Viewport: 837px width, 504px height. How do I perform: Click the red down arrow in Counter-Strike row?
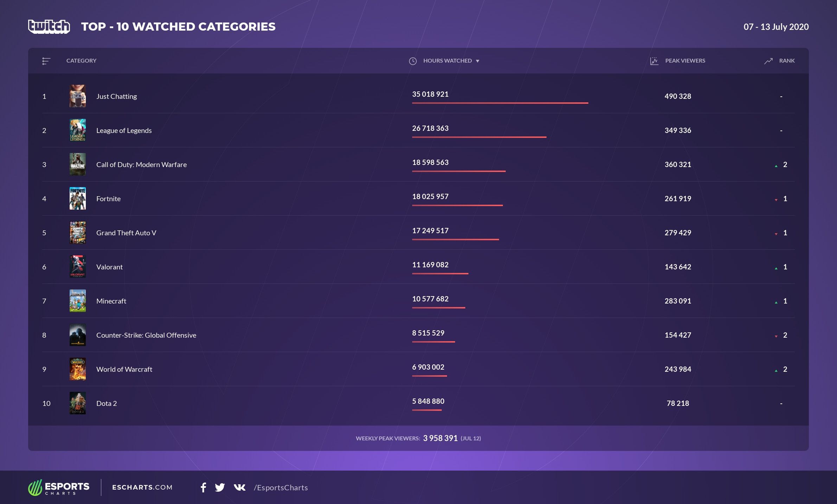(776, 337)
